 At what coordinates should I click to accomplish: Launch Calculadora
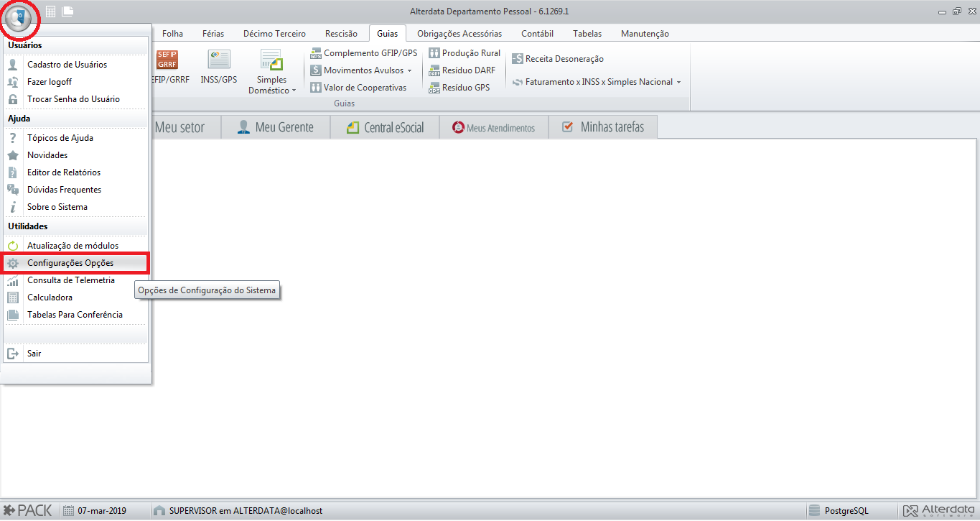pos(76,298)
